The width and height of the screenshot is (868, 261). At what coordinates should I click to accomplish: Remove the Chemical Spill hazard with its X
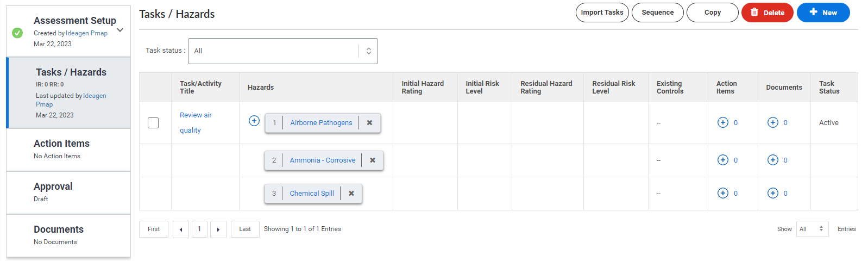click(351, 194)
